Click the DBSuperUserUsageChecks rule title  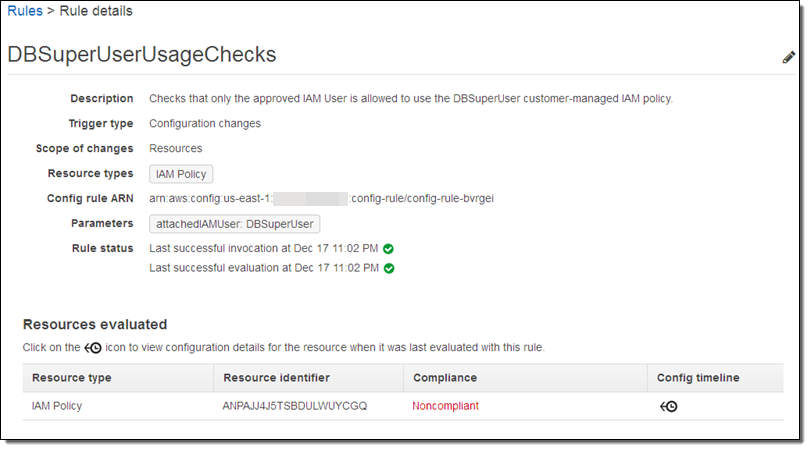[x=142, y=55]
